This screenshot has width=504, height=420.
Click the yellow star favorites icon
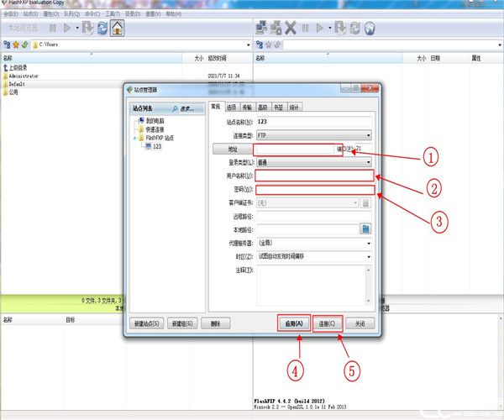tap(16, 44)
